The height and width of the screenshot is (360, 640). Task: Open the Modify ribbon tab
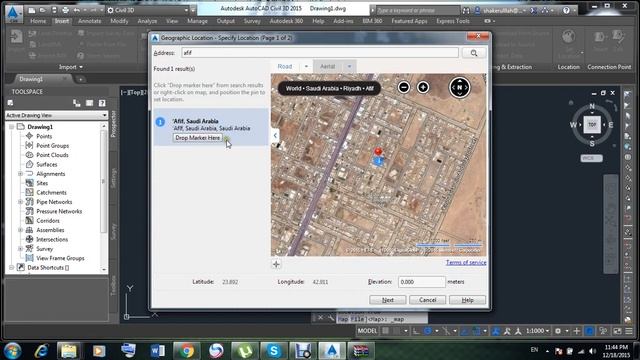point(119,21)
